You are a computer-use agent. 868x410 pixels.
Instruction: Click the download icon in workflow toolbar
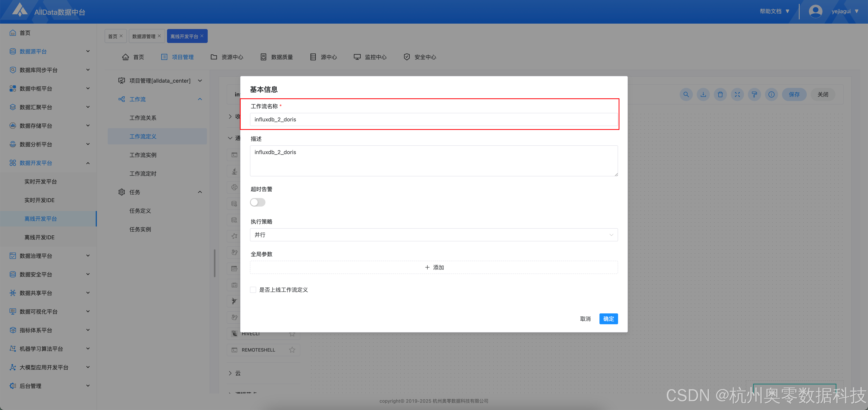coord(703,95)
